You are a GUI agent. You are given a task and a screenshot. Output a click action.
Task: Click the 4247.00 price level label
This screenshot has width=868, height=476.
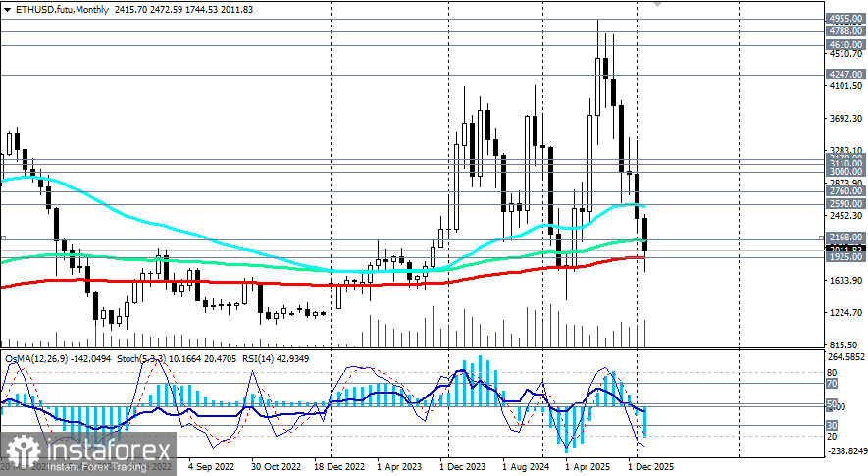844,75
